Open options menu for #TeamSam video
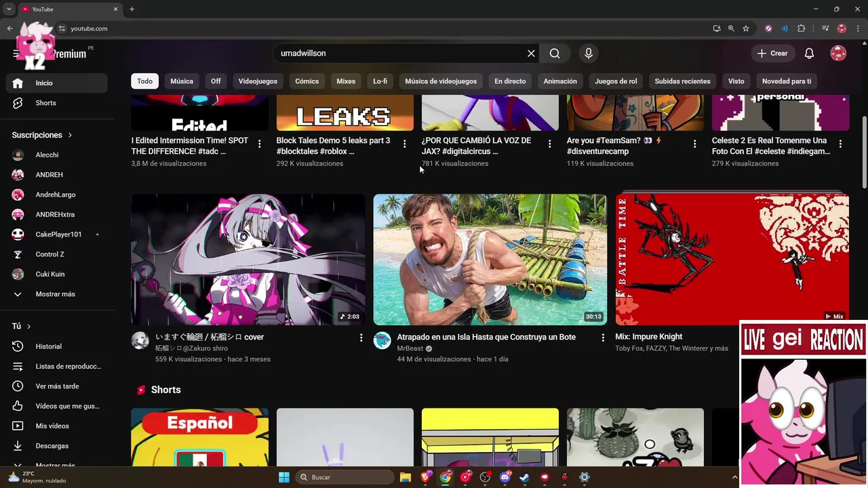Screen dimensions: 868x488 coord(694,144)
